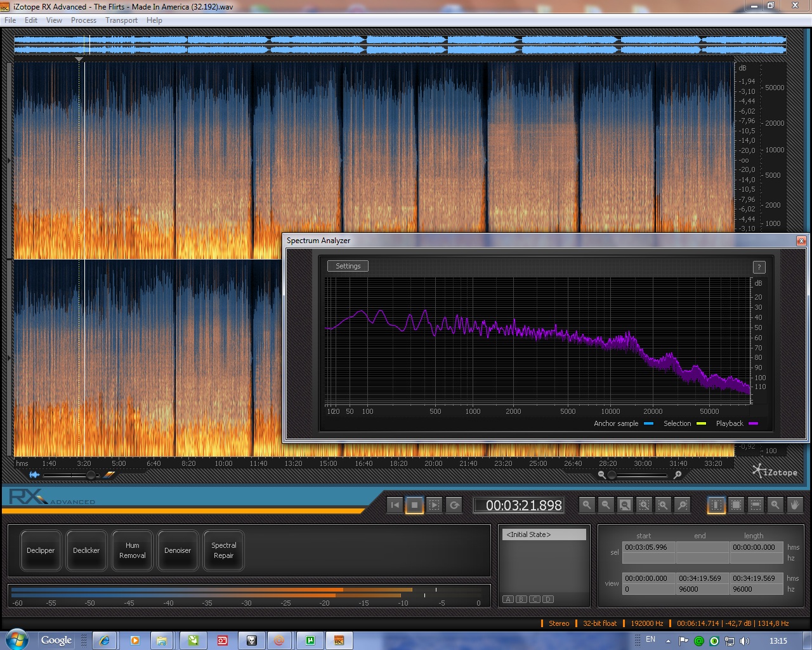
Task: Click the selection end time field
Action: [x=702, y=547]
